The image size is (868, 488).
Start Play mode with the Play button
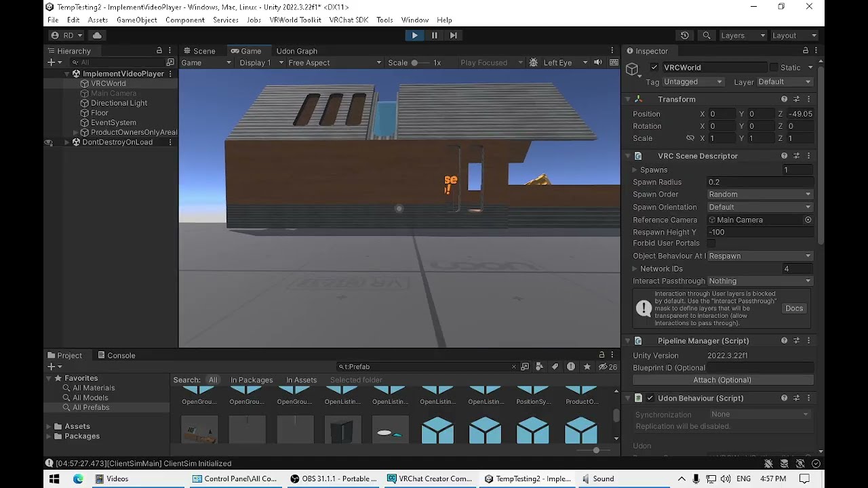coord(414,35)
